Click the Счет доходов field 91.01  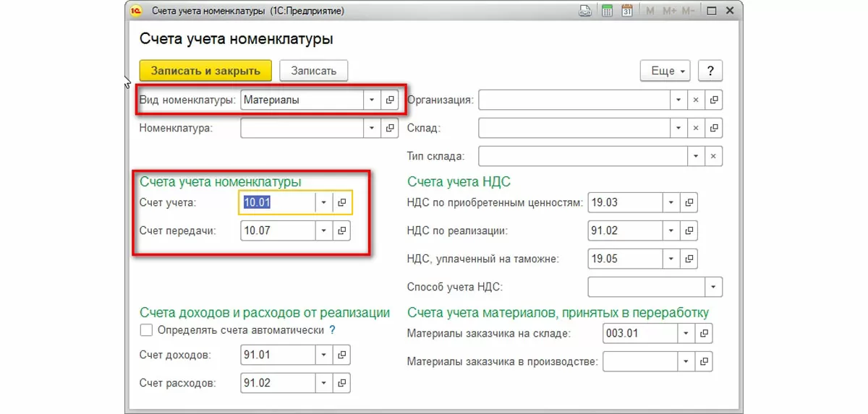click(x=278, y=355)
